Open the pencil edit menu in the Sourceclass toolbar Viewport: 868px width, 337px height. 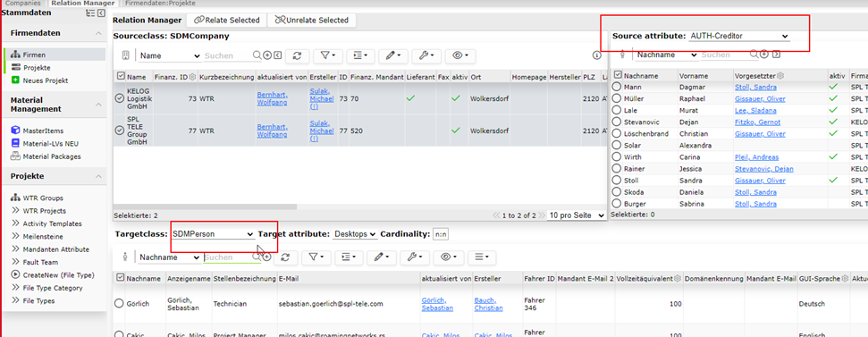click(393, 55)
